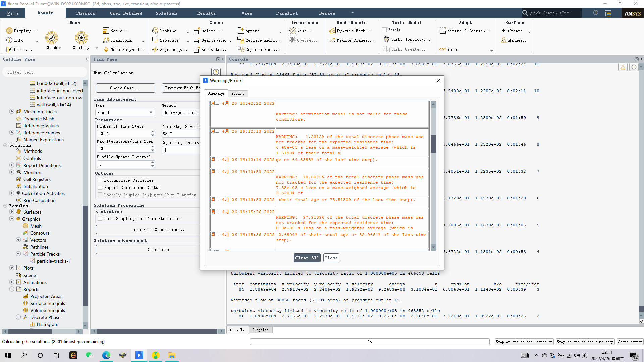
Task: Open the Physics ribbon tab
Action: click(x=86, y=13)
